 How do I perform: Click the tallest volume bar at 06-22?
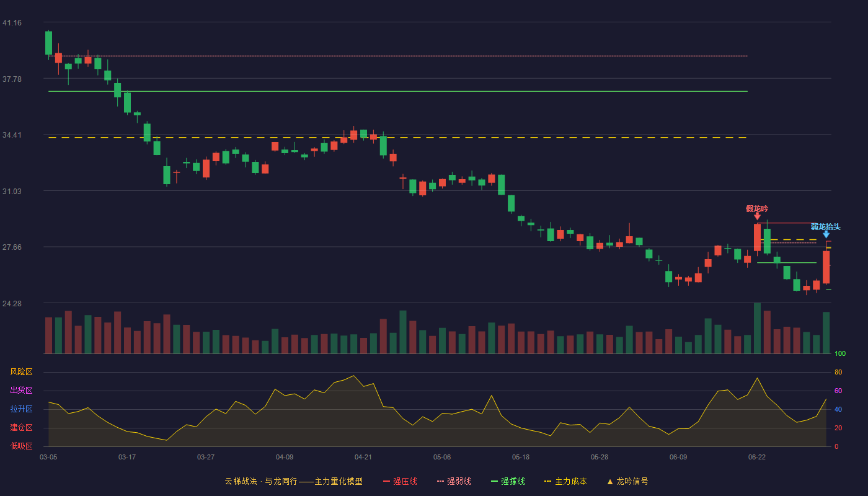pyautogui.click(x=757, y=328)
